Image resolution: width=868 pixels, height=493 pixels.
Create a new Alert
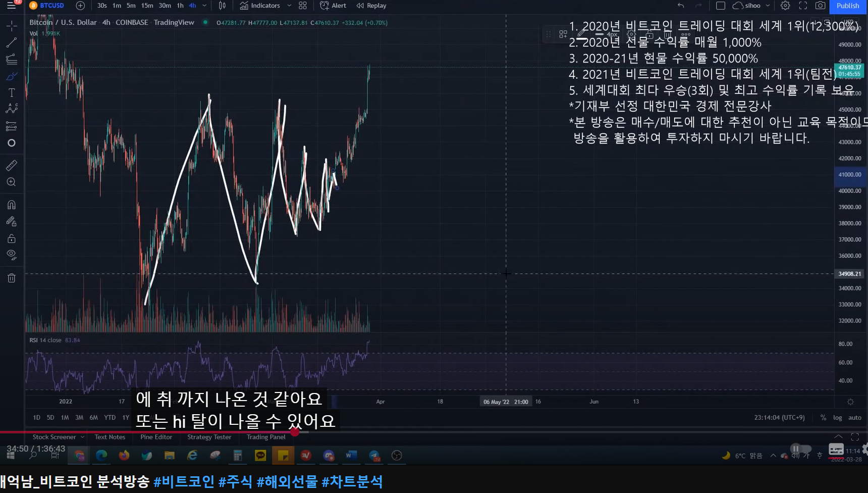[333, 6]
